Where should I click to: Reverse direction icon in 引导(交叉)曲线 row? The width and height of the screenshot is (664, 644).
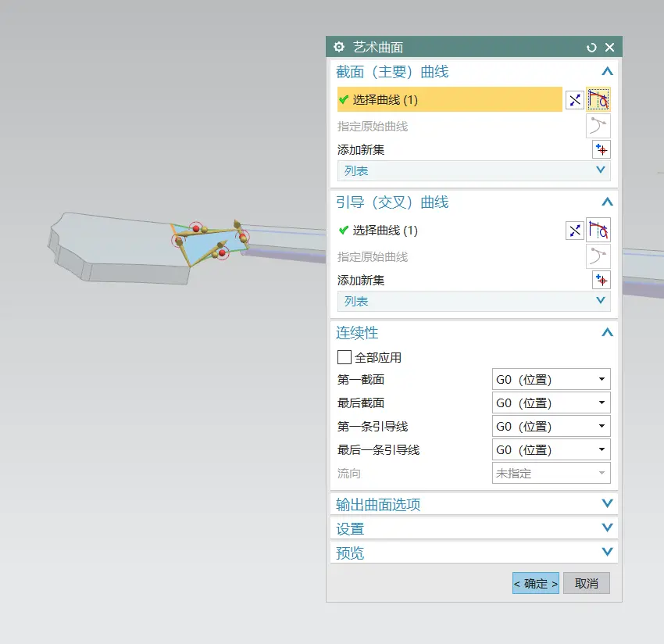575,231
